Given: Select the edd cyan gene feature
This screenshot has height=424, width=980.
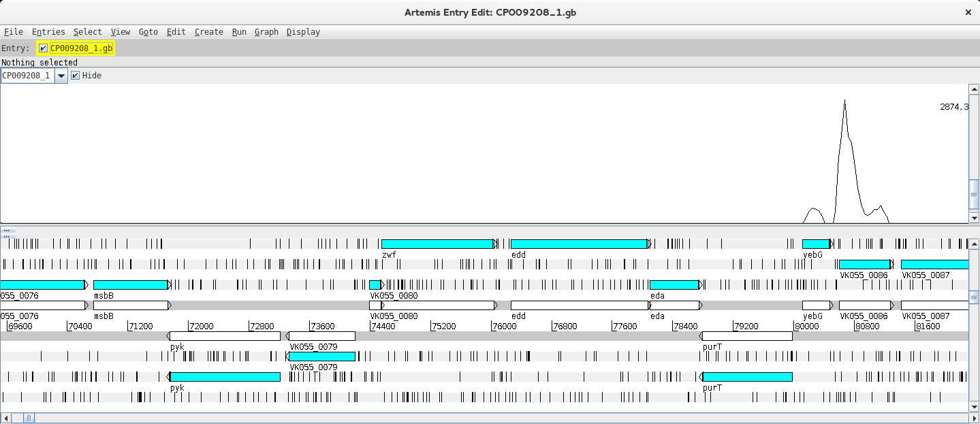Looking at the screenshot, I should tap(578, 244).
